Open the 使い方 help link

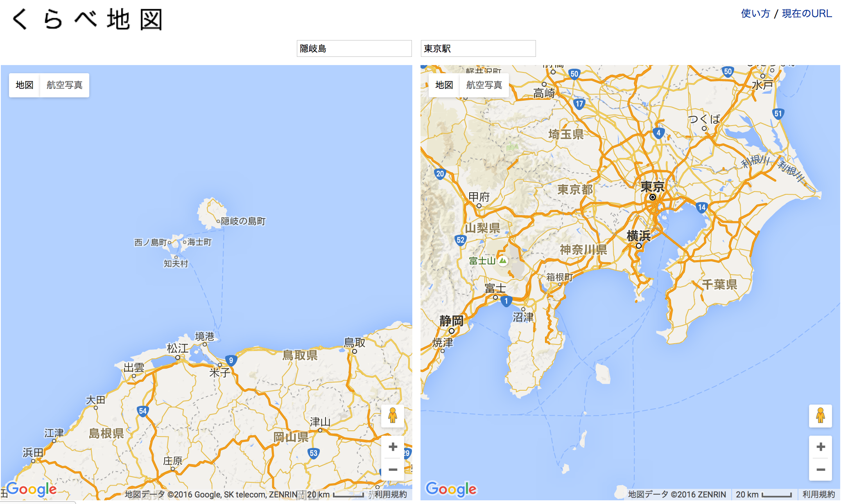pos(755,13)
